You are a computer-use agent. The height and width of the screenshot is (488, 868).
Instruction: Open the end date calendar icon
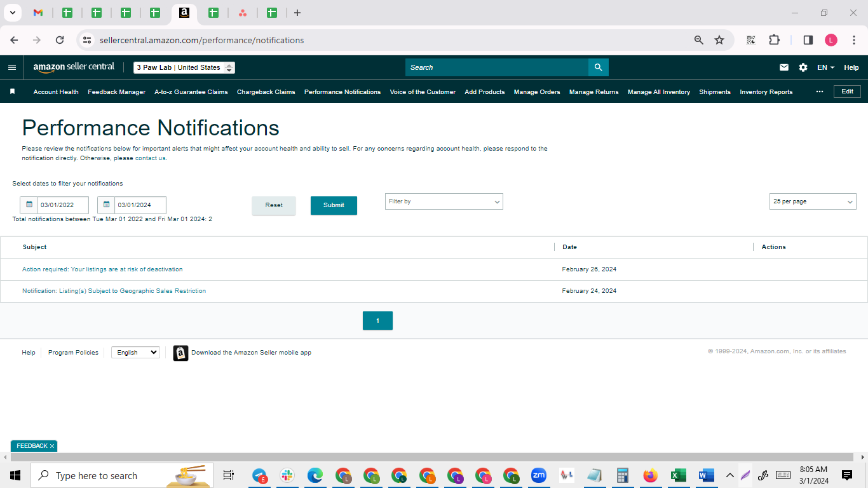(x=106, y=205)
